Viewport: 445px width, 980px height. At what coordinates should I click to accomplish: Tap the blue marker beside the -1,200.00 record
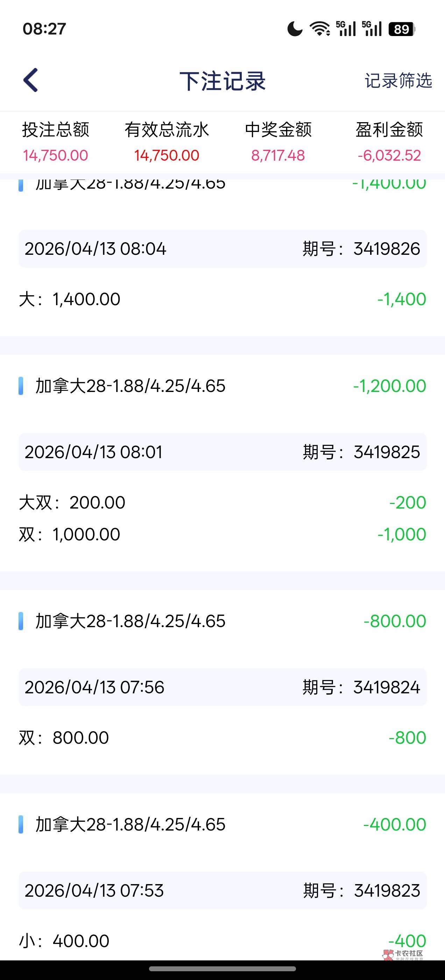tap(21, 386)
